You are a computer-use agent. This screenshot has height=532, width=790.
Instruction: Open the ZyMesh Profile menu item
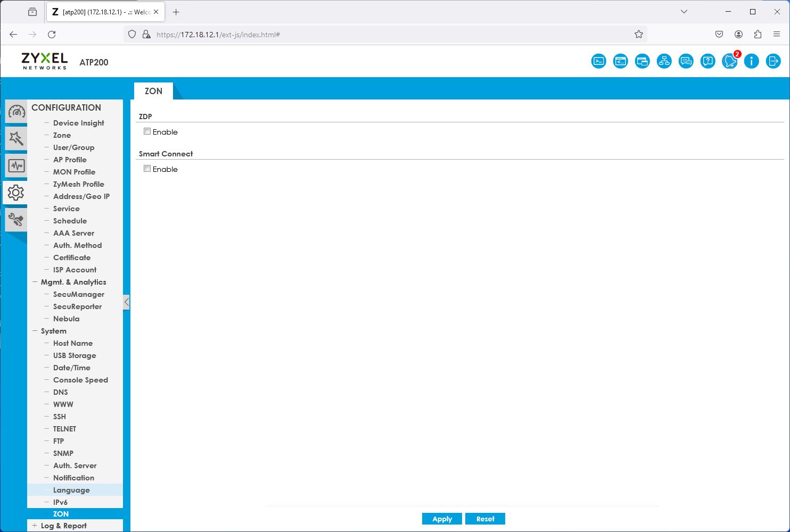point(79,184)
